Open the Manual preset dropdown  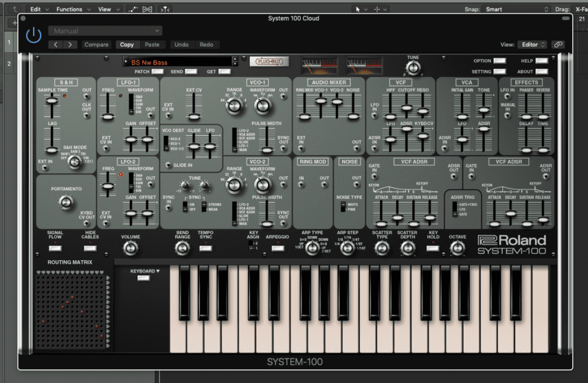[105, 31]
